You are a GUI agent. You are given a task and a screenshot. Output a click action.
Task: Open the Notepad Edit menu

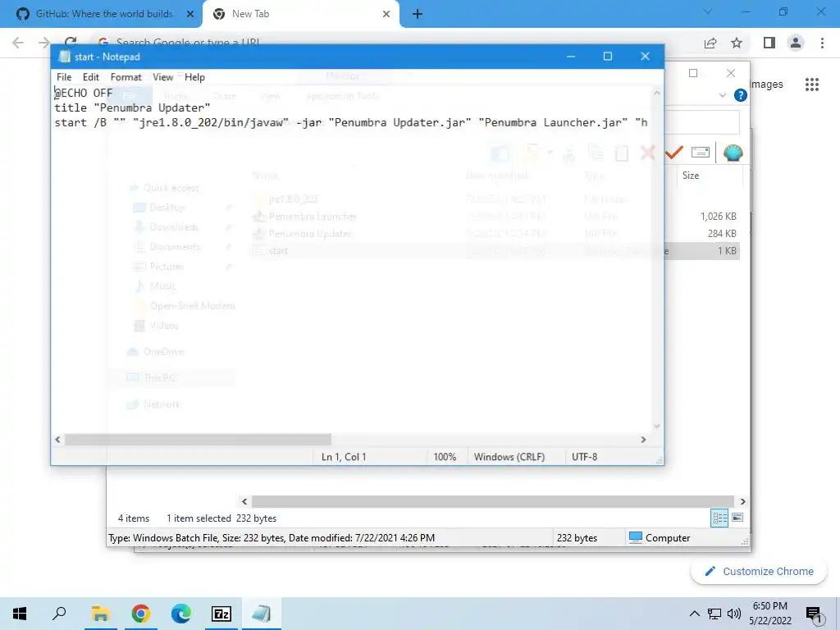[x=90, y=77]
